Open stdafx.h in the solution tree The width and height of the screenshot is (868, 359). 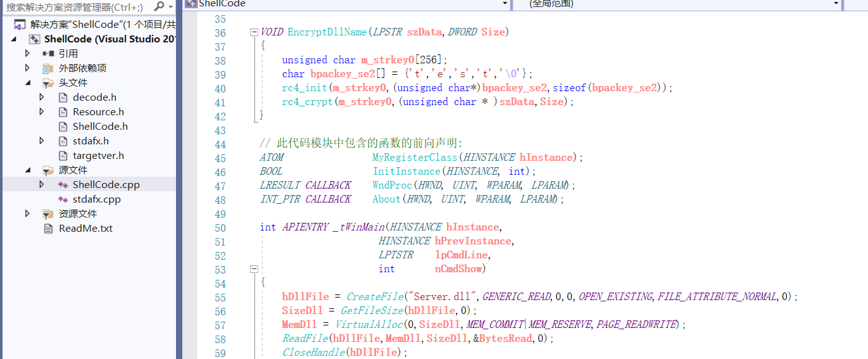point(91,141)
